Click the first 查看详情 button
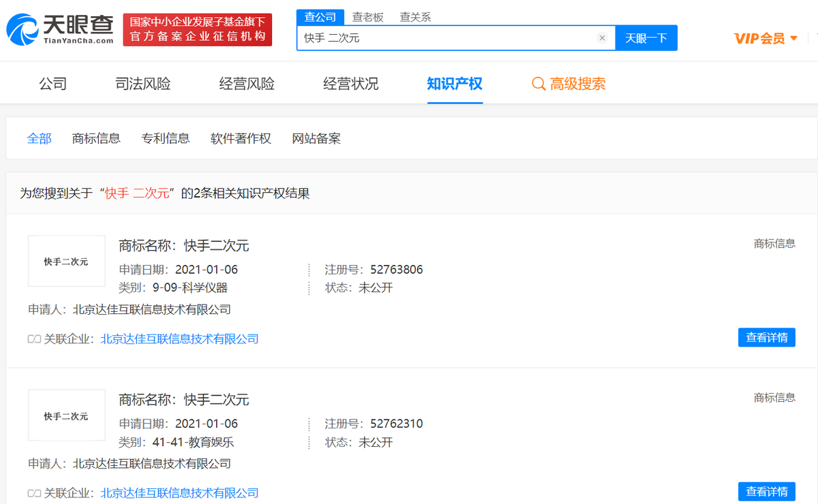This screenshot has width=818, height=504. (766, 337)
